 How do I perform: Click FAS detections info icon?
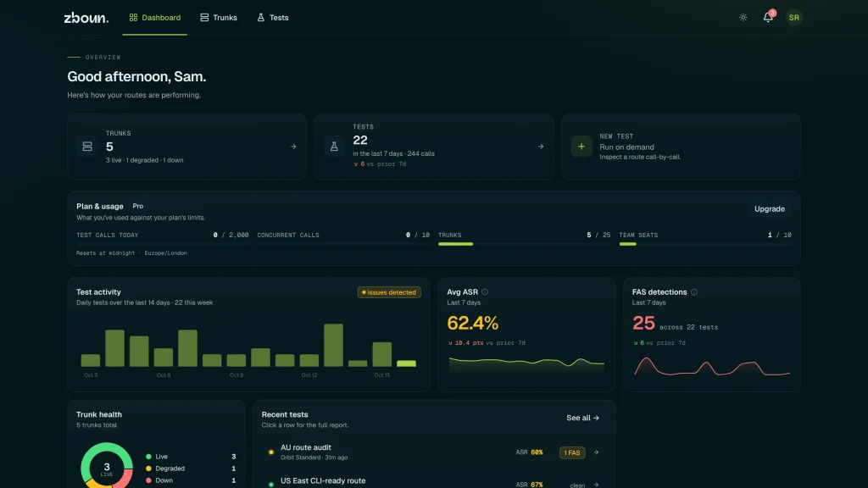click(694, 292)
